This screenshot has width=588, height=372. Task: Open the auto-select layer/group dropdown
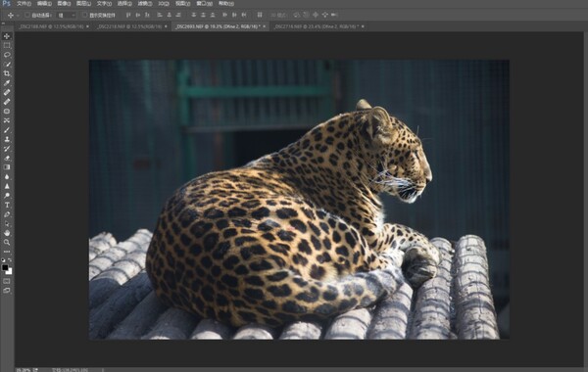[67, 16]
